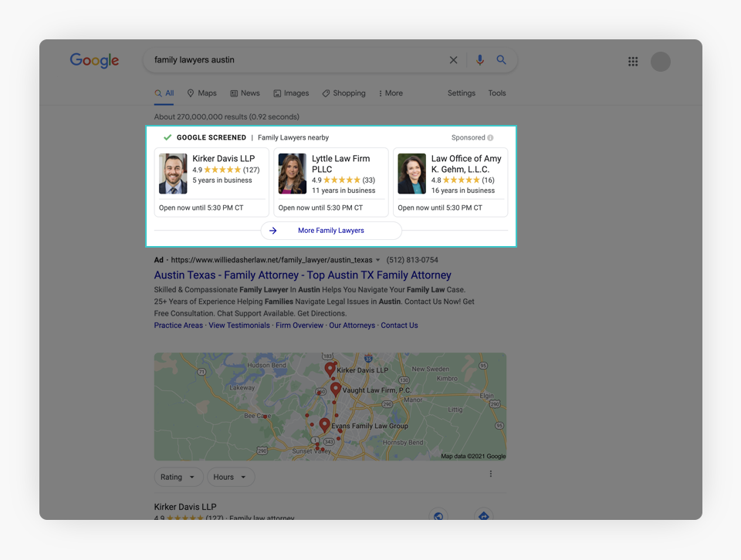Open the Google apps grid
This screenshot has width=741, height=560.
coord(633,62)
